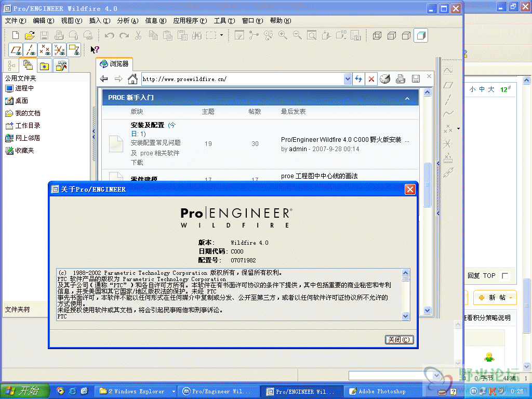Open 视图(V) menu

pos(72,21)
